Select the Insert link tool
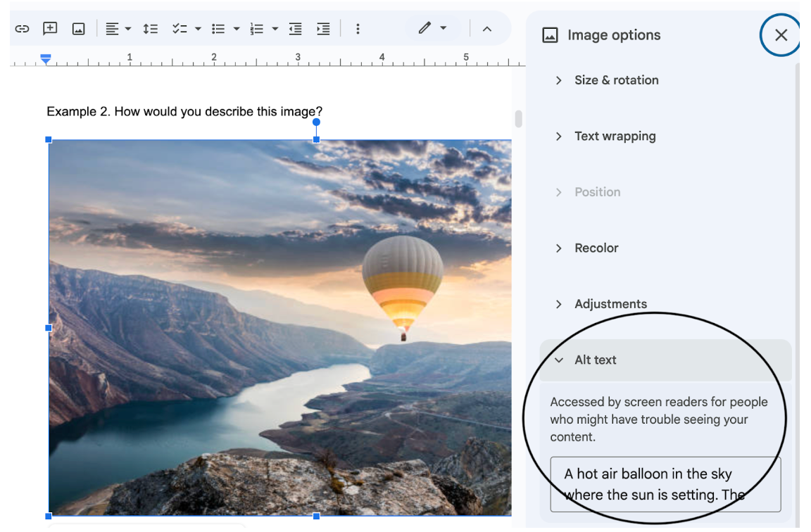Viewport: 811px width, 532px height. coord(21,28)
